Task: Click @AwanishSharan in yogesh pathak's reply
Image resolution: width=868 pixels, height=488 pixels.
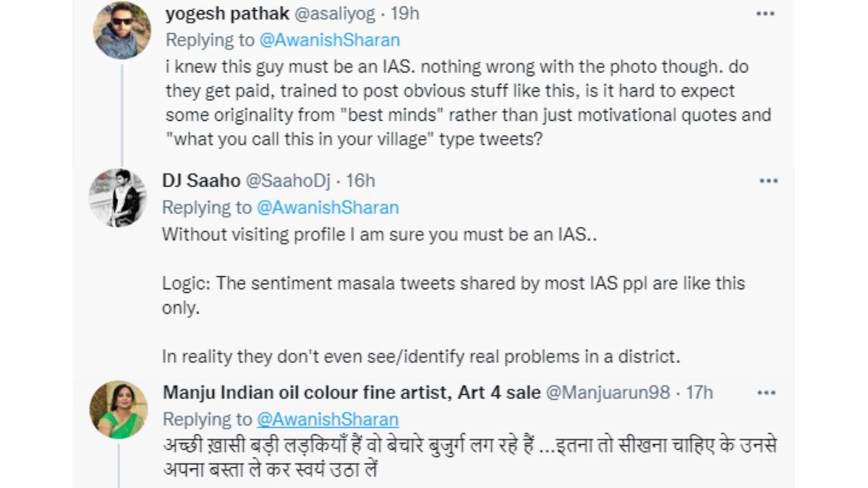Action: pyautogui.click(x=329, y=39)
